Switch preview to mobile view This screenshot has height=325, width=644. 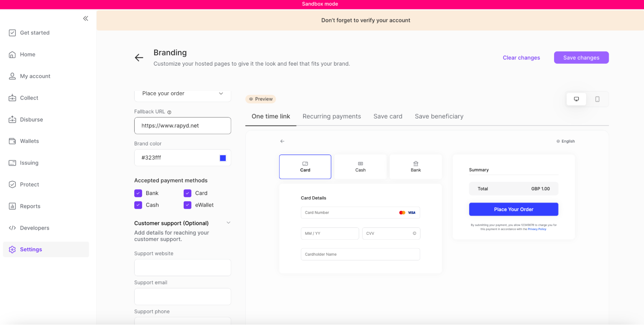click(x=598, y=99)
